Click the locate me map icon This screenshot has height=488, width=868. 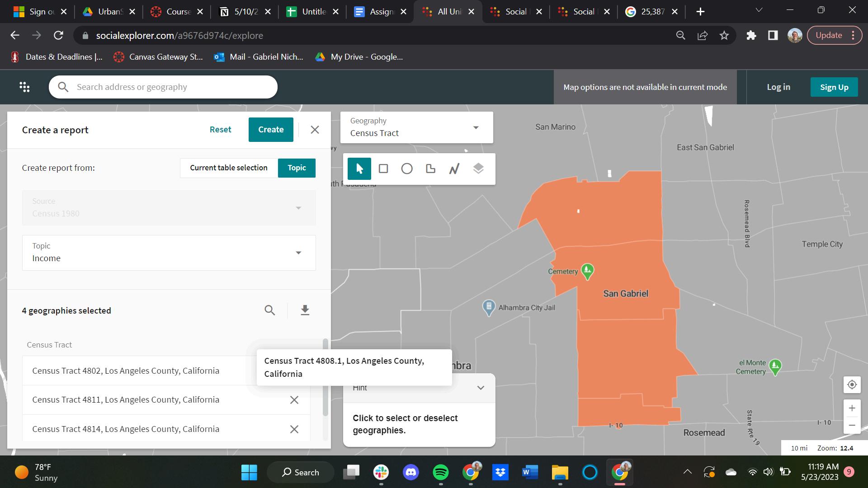pyautogui.click(x=852, y=385)
